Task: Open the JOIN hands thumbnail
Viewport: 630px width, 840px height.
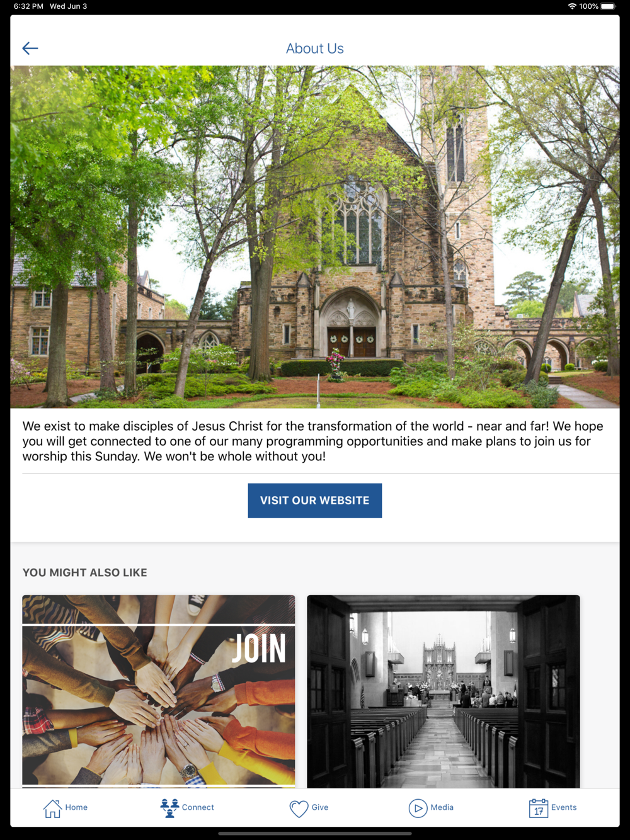Action: point(159,691)
